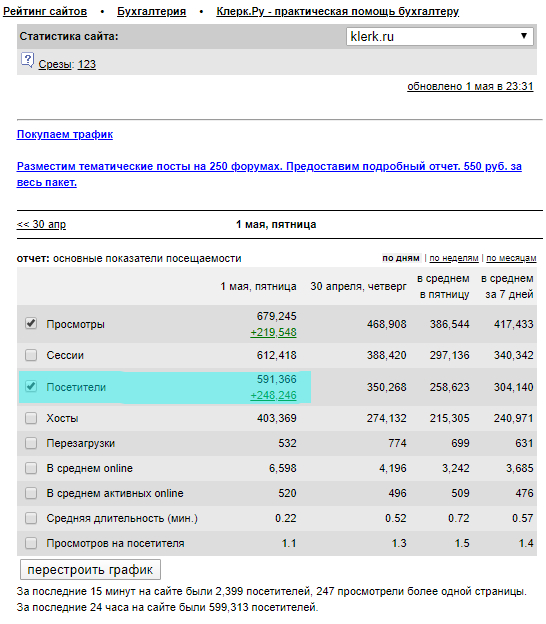546x624 pixels.
Task: Uncheck the Просмотры checkbox
Action: (x=31, y=323)
